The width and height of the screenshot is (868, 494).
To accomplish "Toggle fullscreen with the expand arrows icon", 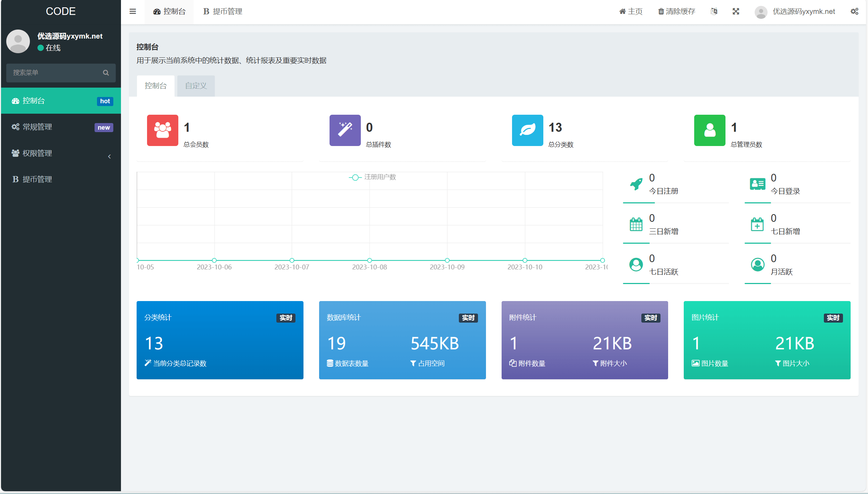I will coord(736,11).
